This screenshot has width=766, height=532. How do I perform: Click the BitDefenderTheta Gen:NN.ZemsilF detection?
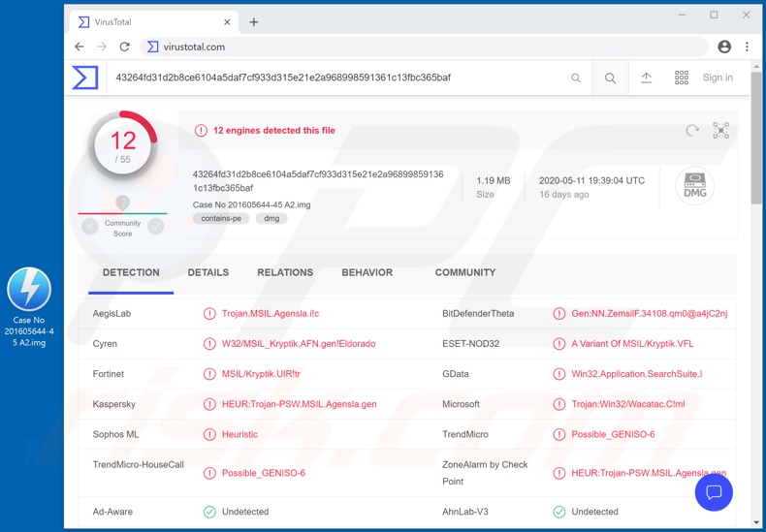650,313
